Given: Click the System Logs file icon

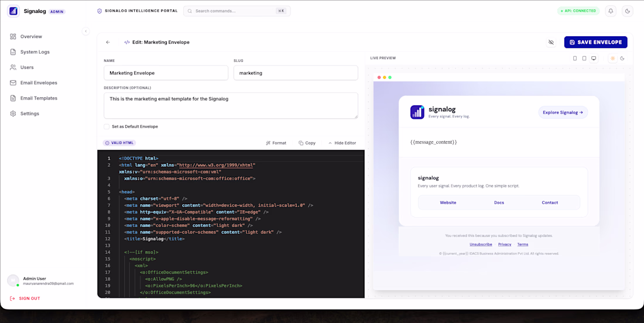Looking at the screenshot, I should (13, 52).
